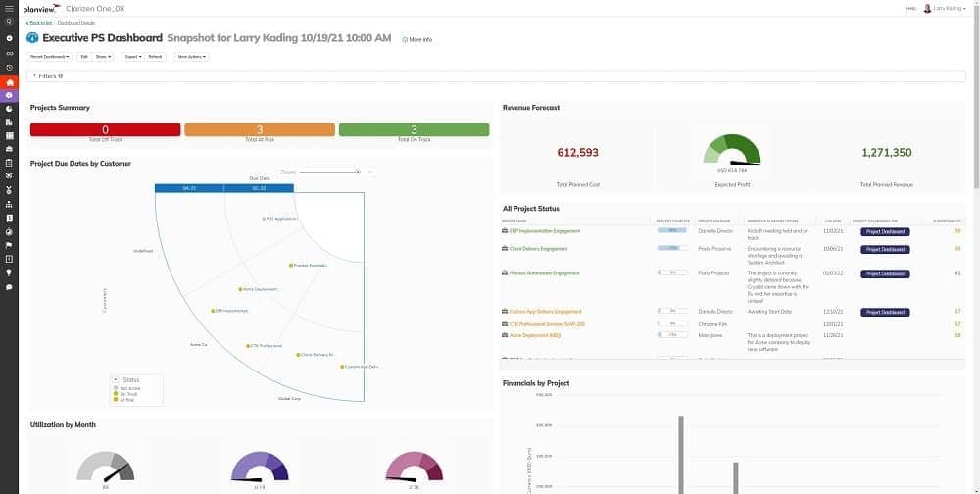
Task: Open Project Dashboard for Custom App Delivery Engagement
Action: (885, 312)
